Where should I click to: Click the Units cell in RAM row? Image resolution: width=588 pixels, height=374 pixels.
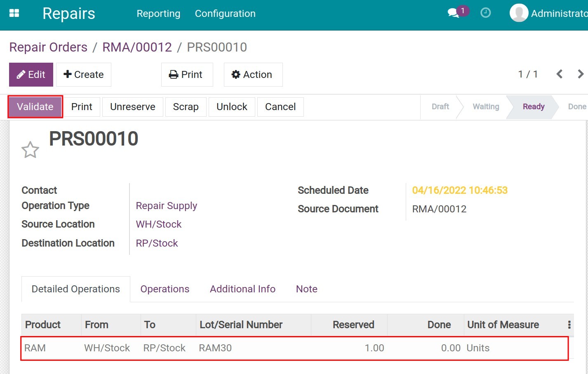[x=478, y=348]
